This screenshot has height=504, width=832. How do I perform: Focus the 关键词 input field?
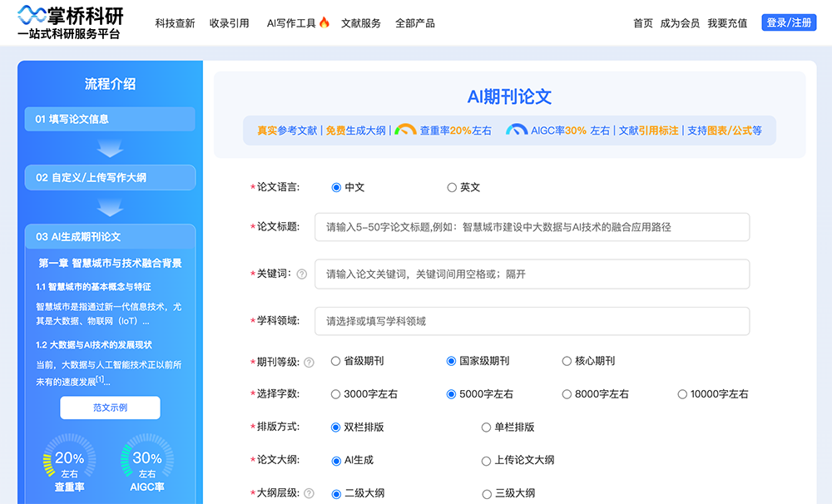click(532, 274)
